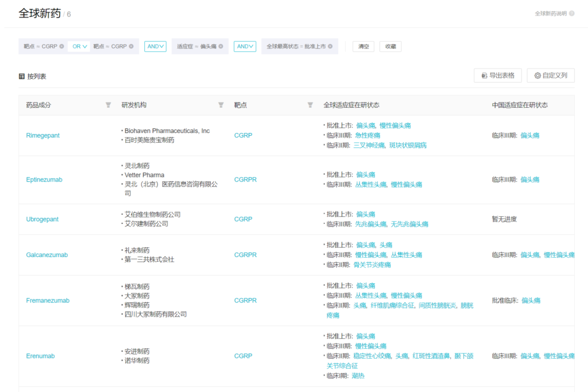Viewport: 588px width, 392px height.
Task: Open 三叉神经痛 indication link
Action: coord(369,145)
